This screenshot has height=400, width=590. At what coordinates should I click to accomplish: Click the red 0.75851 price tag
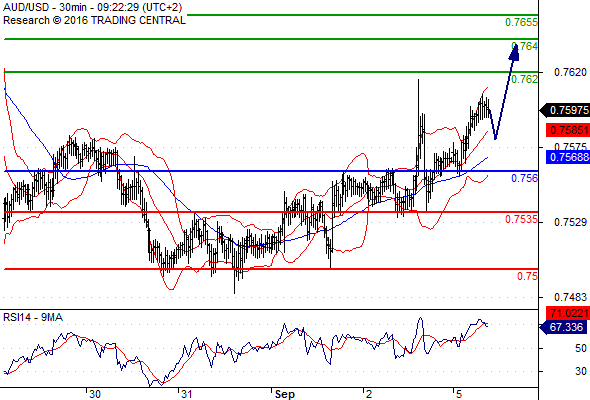568,130
